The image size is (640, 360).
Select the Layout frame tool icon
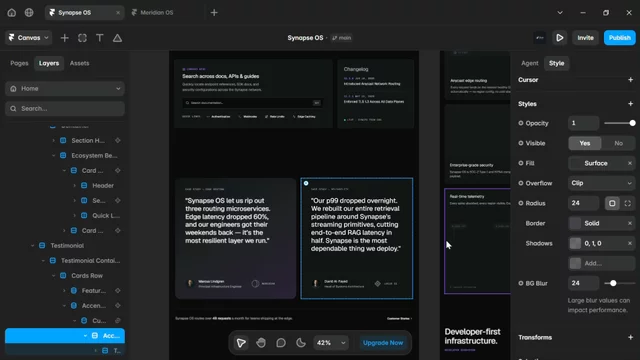(82, 38)
